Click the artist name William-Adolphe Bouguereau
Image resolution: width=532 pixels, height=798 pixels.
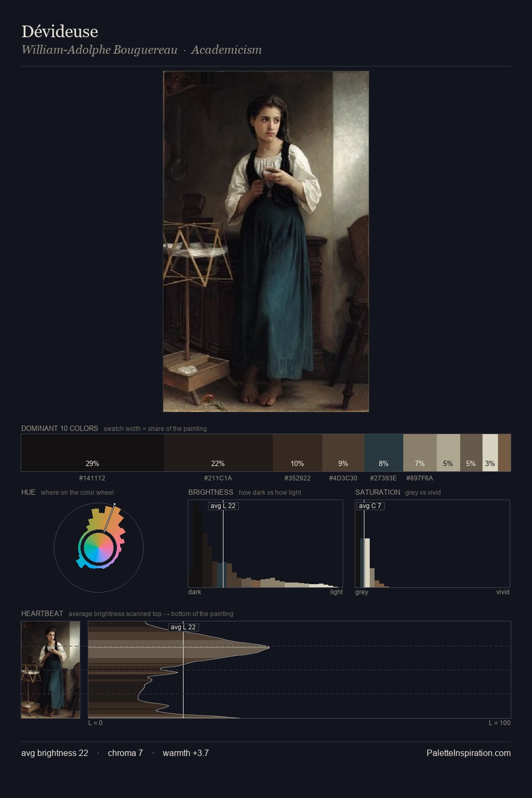pos(99,50)
